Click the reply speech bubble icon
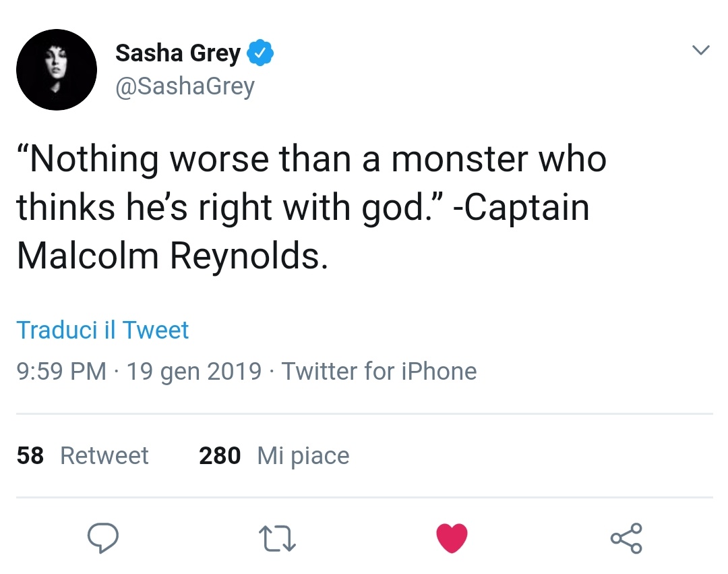The image size is (728, 574). pos(103,538)
